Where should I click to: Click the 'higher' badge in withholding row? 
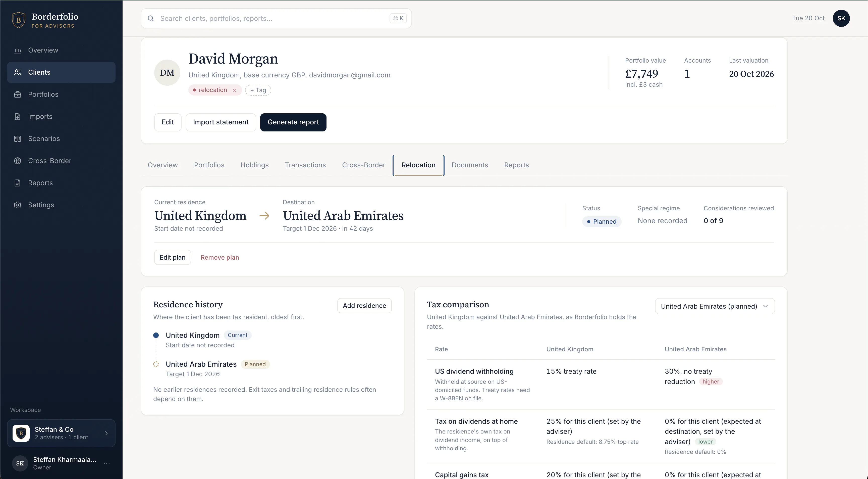point(711,381)
